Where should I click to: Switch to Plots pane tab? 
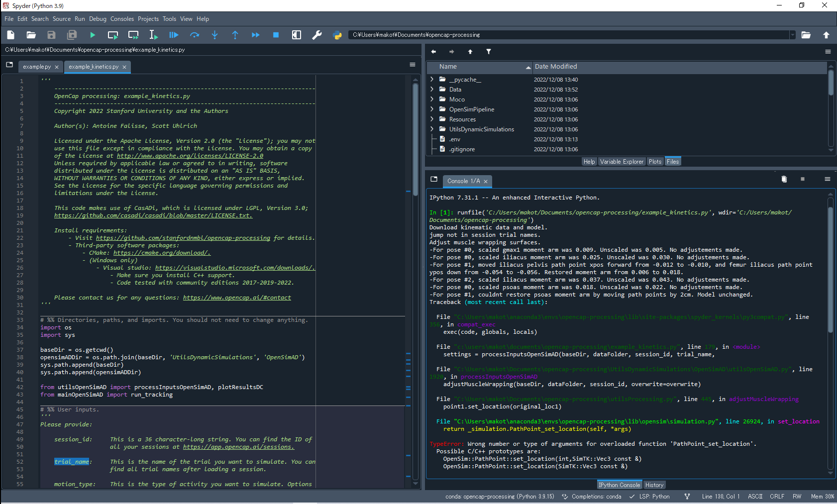(x=655, y=162)
